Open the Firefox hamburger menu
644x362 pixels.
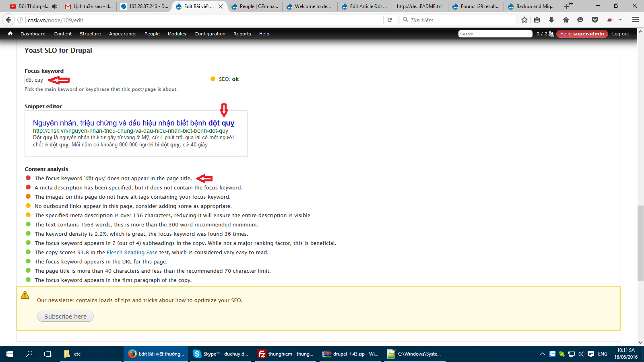coord(636,19)
